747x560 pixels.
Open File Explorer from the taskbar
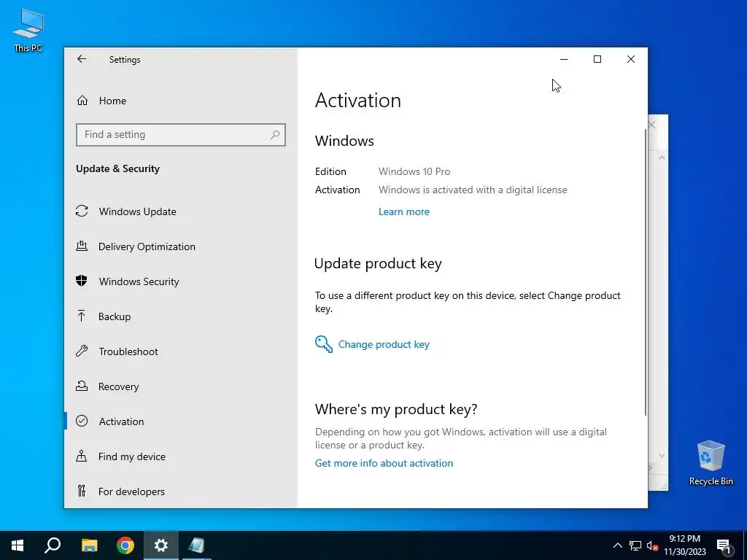pos(89,545)
